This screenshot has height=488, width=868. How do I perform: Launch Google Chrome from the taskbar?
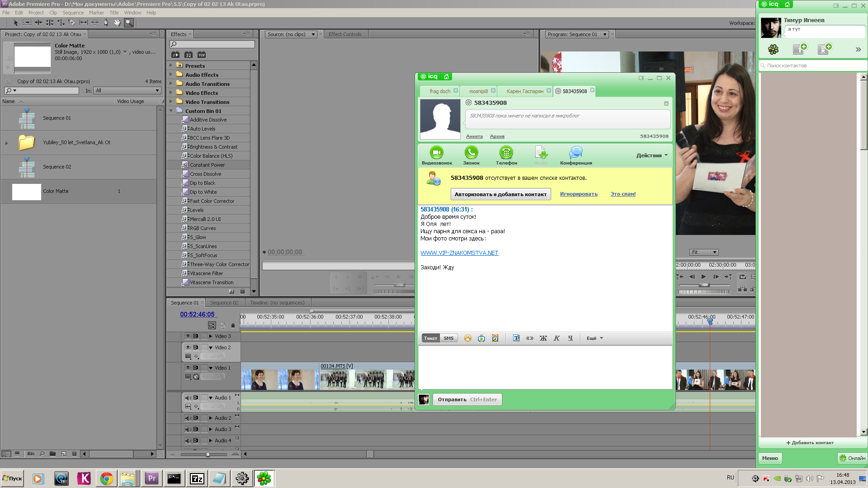(107, 479)
